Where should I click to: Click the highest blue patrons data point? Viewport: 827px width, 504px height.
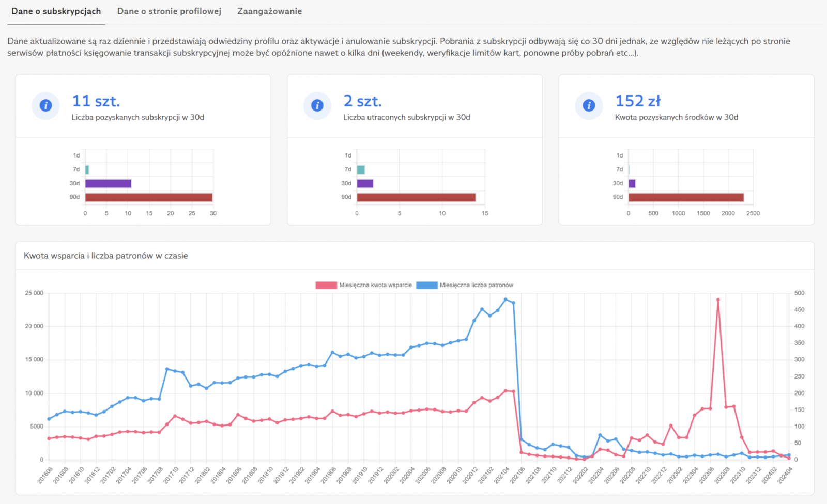click(506, 300)
